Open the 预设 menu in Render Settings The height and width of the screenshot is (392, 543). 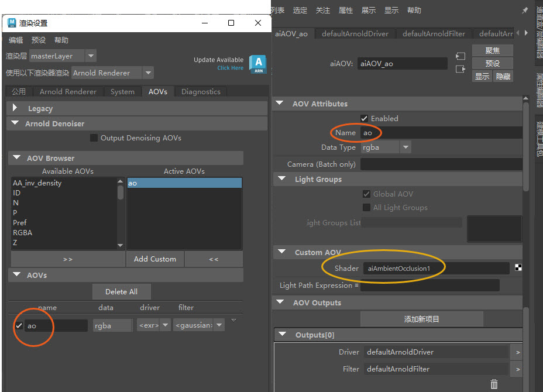tap(39, 40)
